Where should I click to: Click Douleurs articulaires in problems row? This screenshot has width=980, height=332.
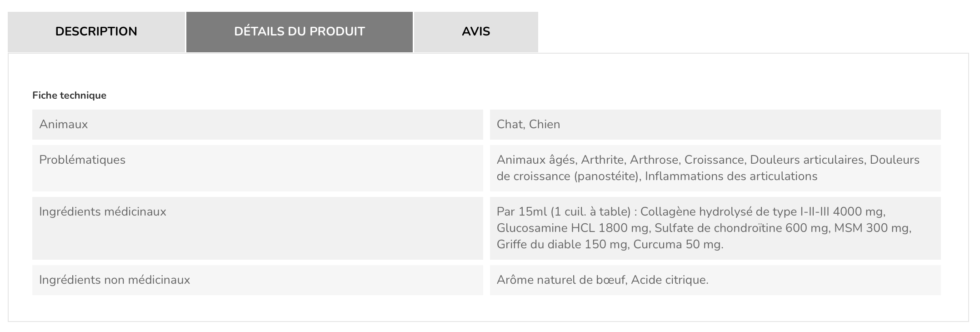click(x=808, y=160)
